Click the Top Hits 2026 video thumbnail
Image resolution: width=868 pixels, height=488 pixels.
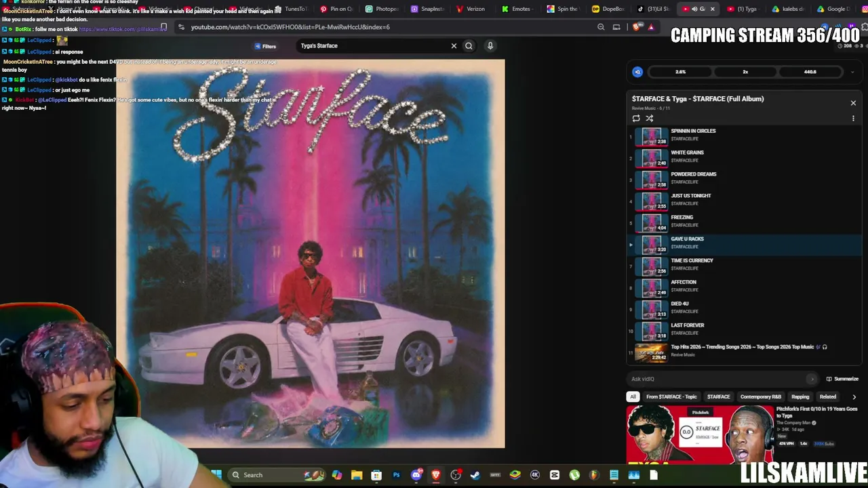coord(651,352)
